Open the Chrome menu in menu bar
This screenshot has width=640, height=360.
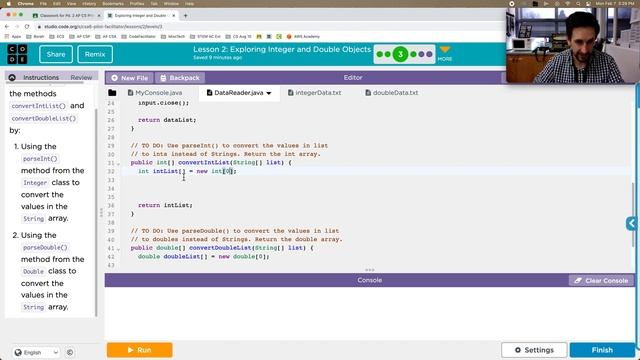click(x=26, y=4)
